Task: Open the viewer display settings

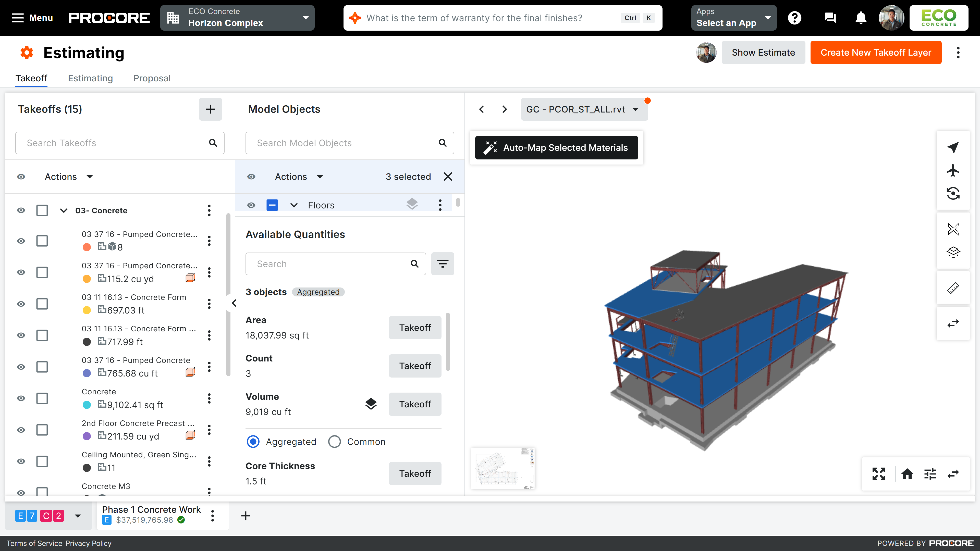Action: (930, 474)
